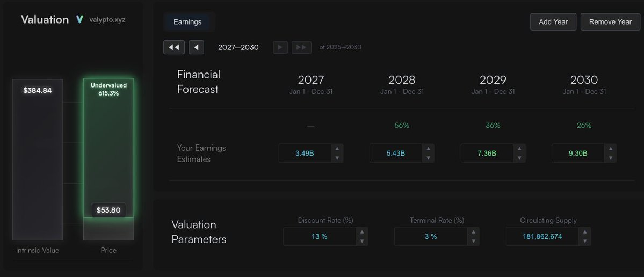Select the 2030 earnings field 9.30B
This screenshot has width=644, height=277.
(x=578, y=154)
